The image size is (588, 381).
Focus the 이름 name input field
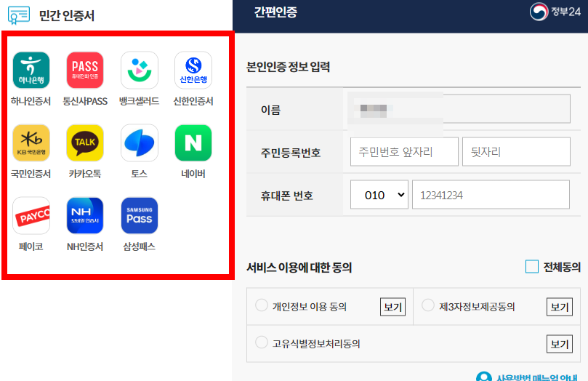coord(460,109)
